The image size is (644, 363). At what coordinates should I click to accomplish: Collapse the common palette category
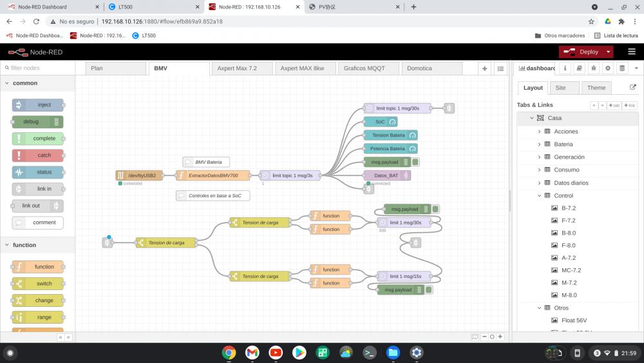coord(38,83)
